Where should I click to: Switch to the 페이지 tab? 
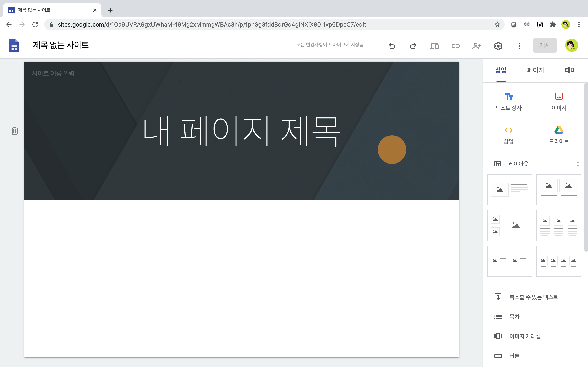point(535,70)
